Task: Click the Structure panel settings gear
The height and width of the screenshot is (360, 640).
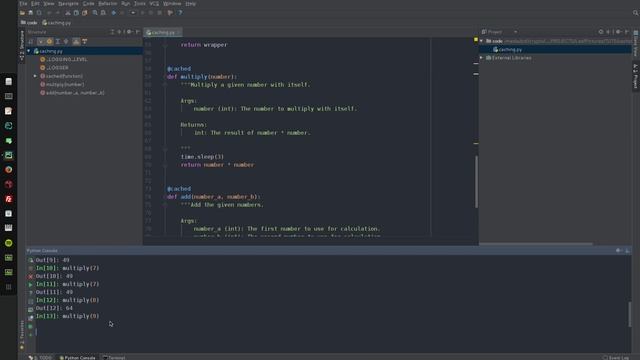Action: click(x=129, y=32)
